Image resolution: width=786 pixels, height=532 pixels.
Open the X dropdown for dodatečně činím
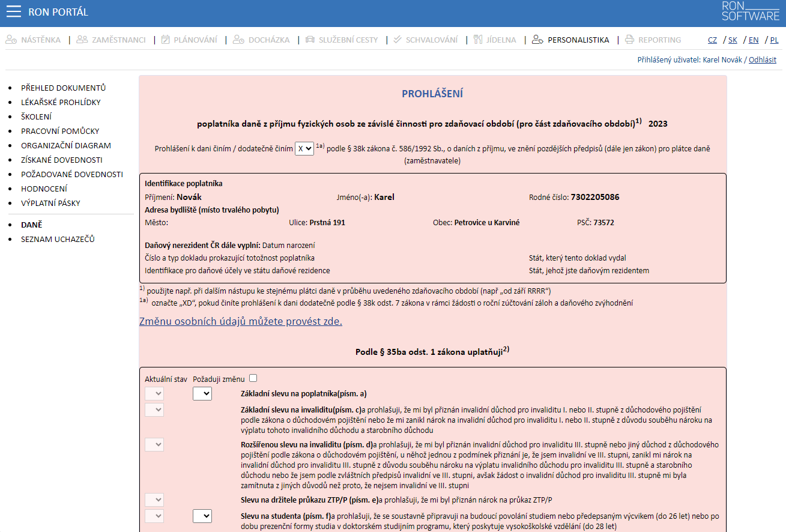[x=304, y=148]
